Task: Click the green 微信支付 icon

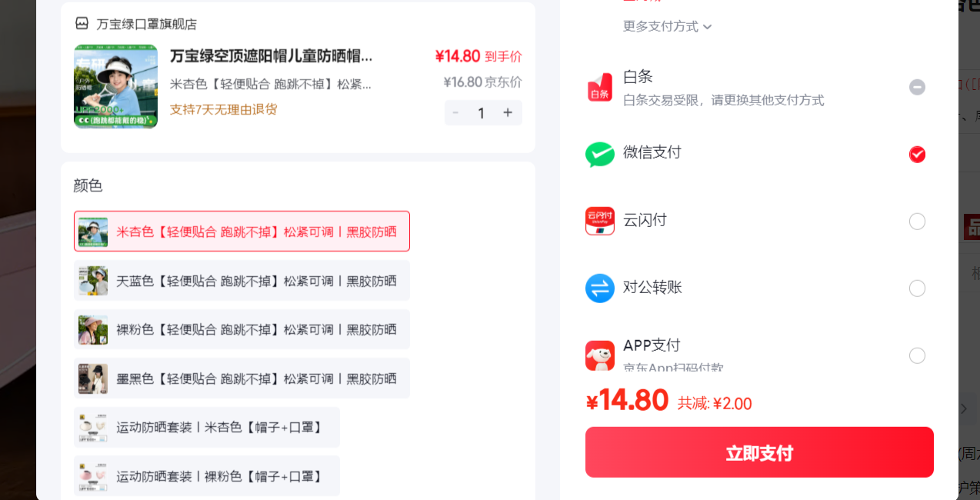Action: click(599, 155)
